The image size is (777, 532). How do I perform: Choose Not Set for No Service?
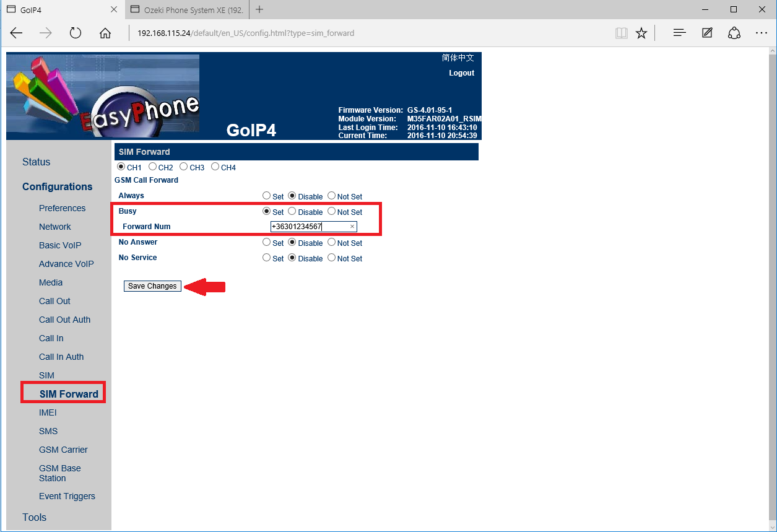(x=332, y=258)
